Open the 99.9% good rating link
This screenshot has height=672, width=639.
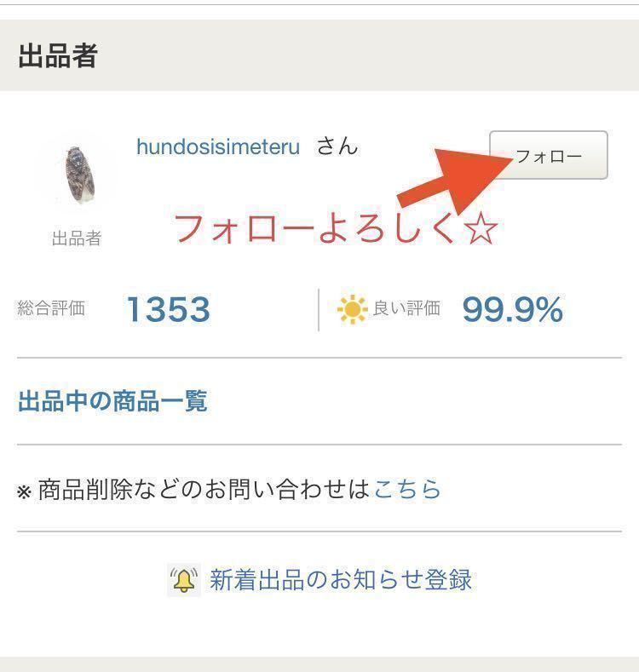(513, 309)
